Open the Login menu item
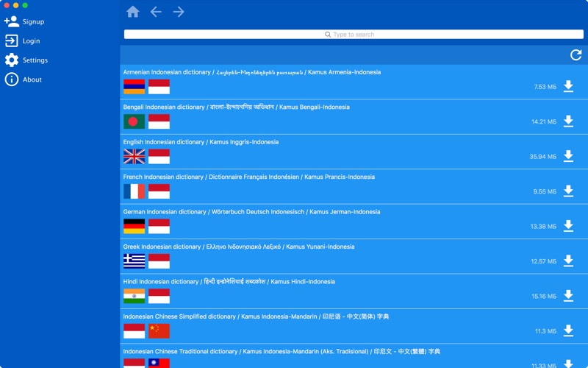The height and width of the screenshot is (368, 588). (31, 41)
